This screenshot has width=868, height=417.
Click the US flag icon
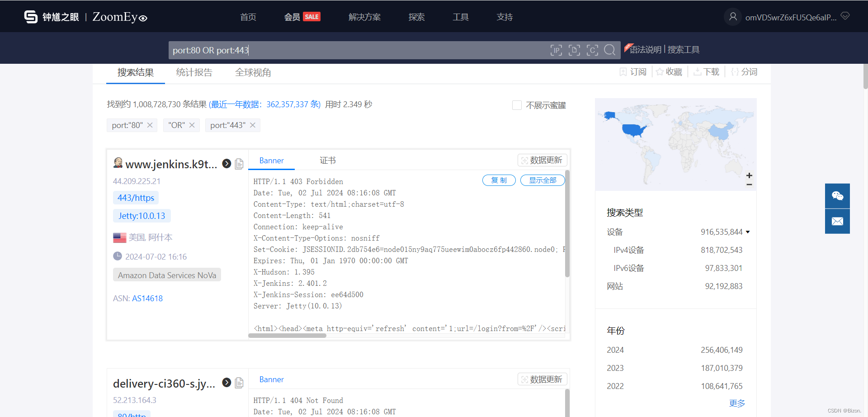tap(120, 237)
